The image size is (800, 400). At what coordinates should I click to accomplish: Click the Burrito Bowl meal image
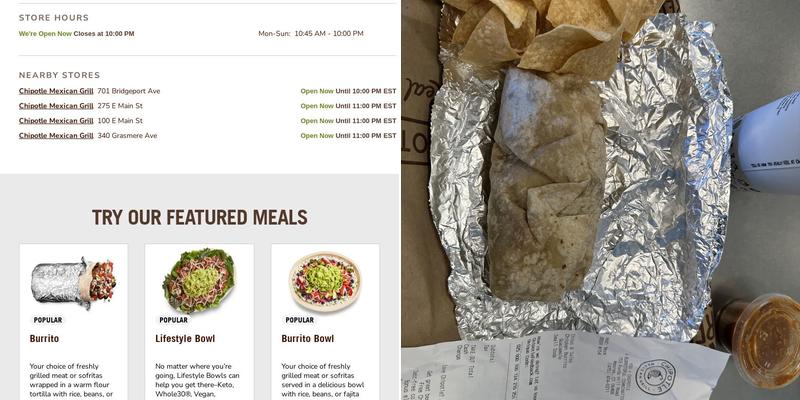(x=325, y=281)
